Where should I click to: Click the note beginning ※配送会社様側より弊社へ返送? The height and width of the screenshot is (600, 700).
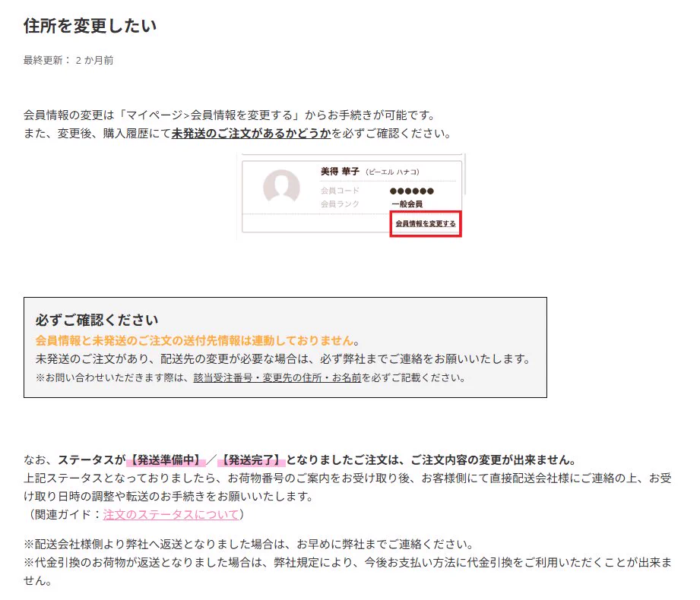click(249, 545)
